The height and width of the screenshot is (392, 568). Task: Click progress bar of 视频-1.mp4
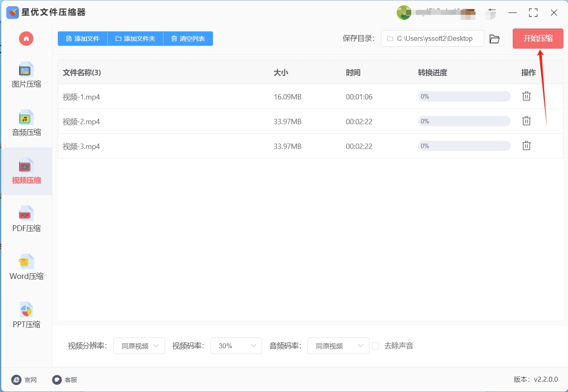[464, 97]
